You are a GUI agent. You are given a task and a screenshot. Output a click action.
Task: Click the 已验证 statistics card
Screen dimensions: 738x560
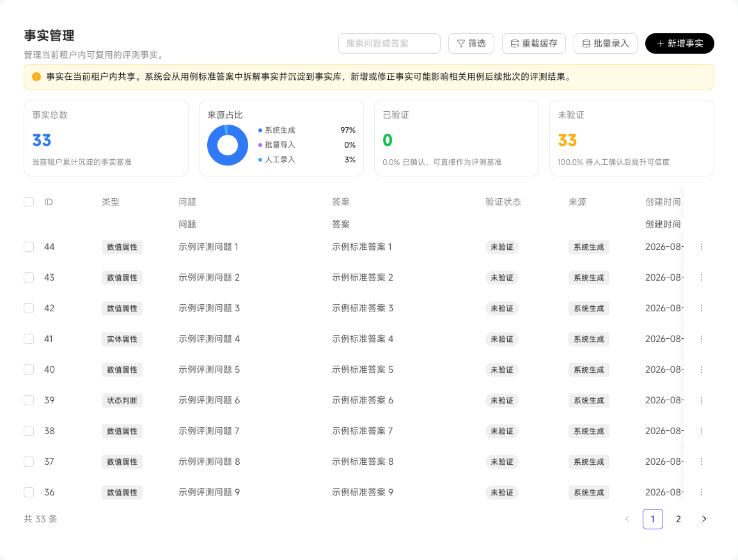tap(457, 138)
